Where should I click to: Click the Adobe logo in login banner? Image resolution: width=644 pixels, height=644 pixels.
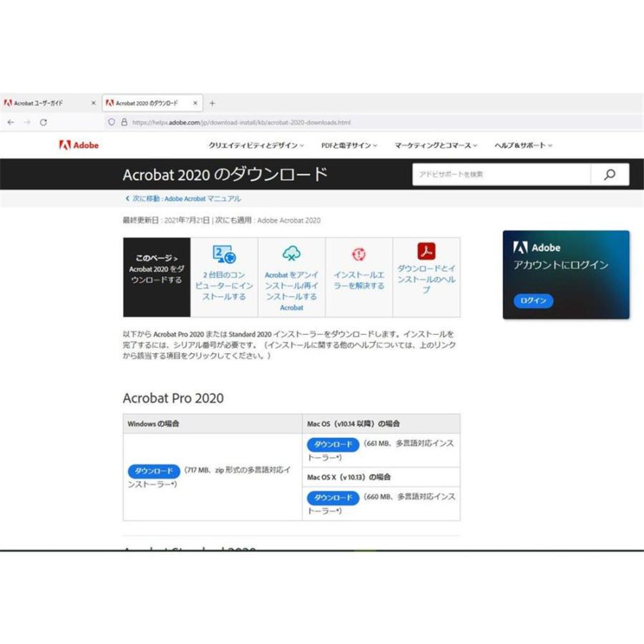[x=537, y=248]
